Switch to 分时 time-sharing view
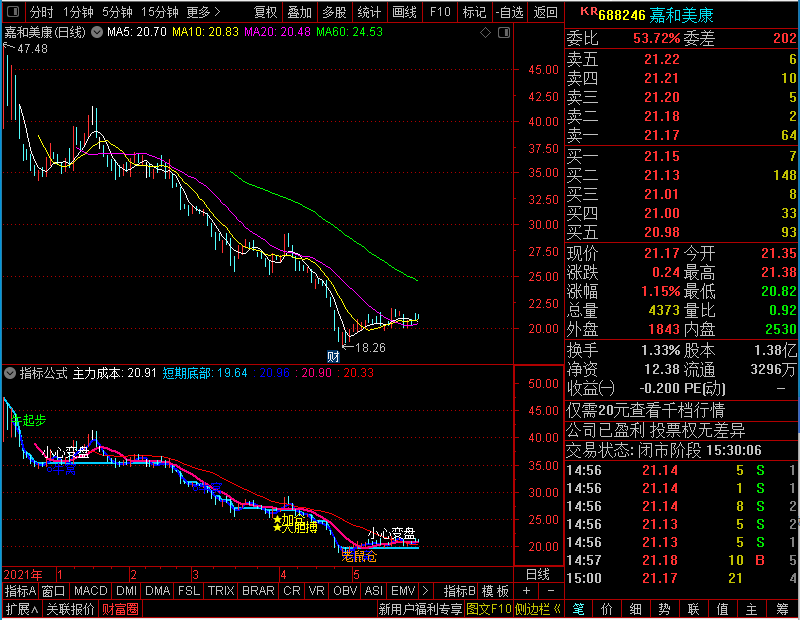The image size is (800, 620). (x=41, y=12)
